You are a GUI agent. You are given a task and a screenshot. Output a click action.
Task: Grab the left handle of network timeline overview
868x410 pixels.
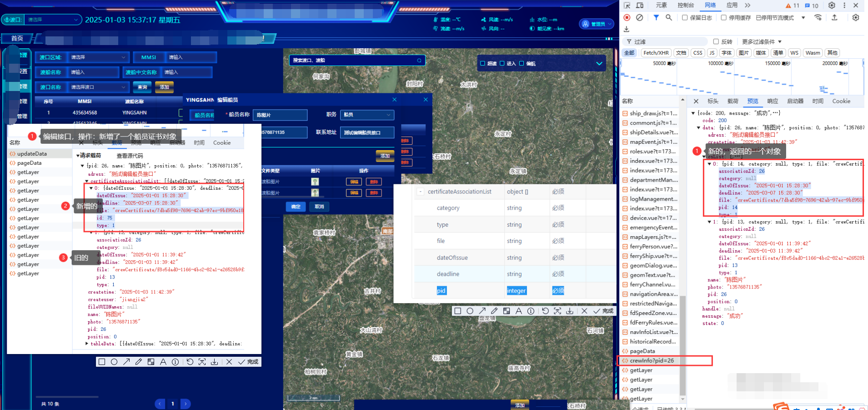[621, 64]
